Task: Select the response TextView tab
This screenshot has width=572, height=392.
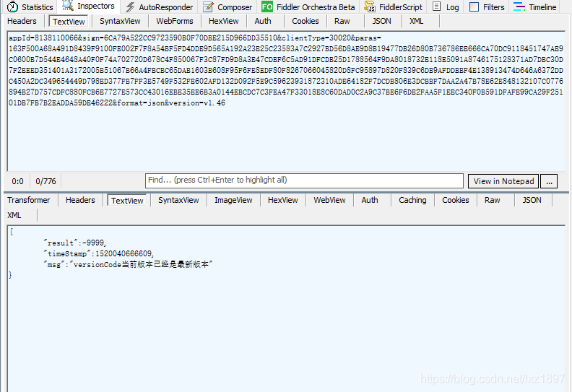Action: 127,201
